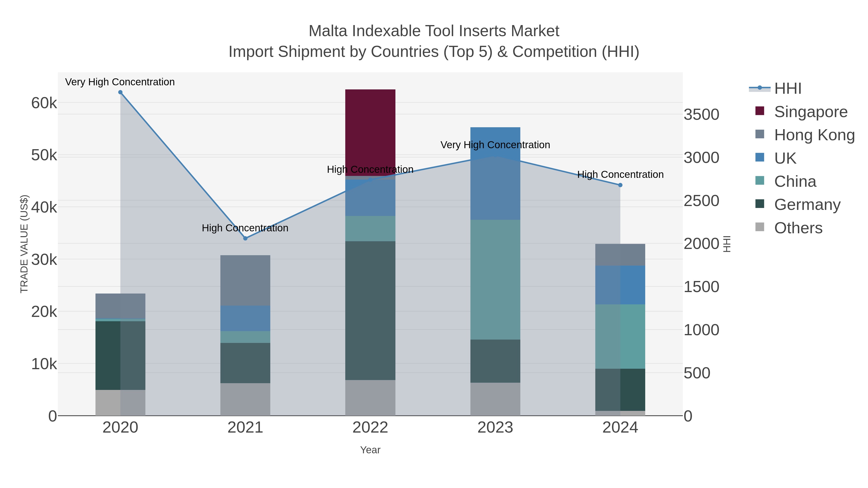Click the Singapore maroon color swatch
Screen dimensions: 868x488
click(x=760, y=111)
